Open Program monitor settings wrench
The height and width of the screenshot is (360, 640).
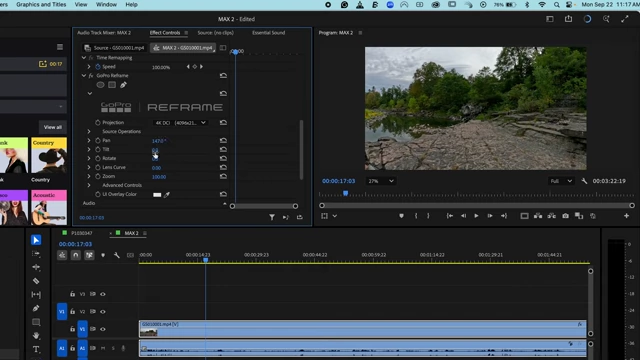click(x=584, y=181)
